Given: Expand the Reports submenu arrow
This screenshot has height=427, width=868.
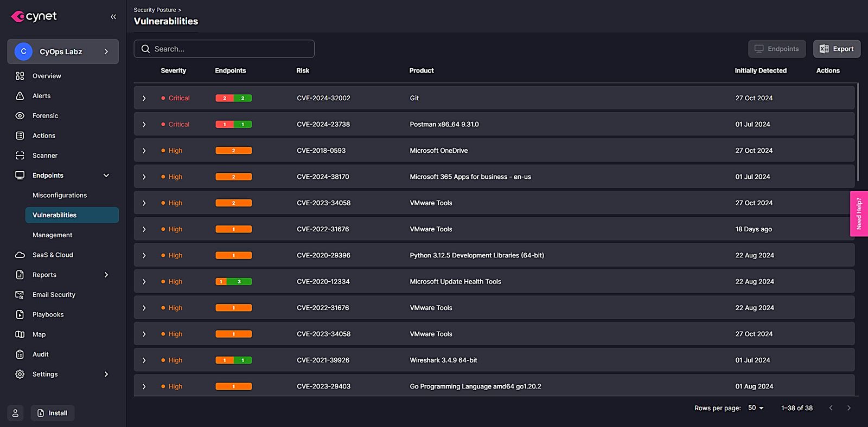Looking at the screenshot, I should [106, 275].
